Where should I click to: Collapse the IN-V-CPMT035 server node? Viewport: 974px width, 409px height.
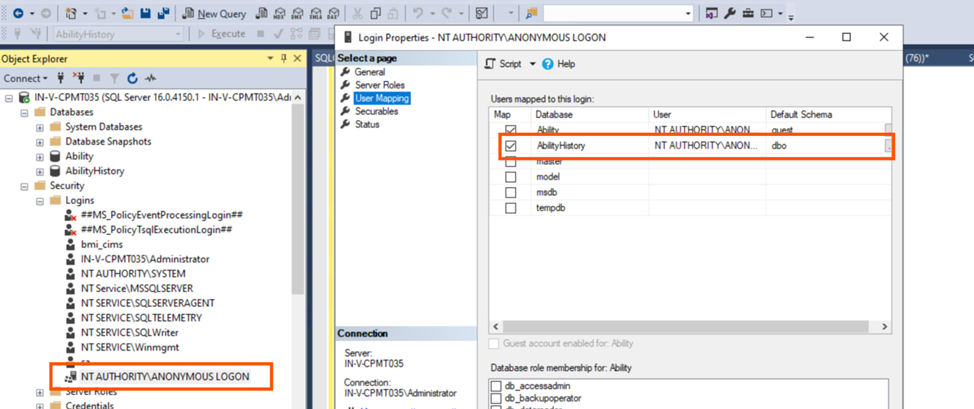tap(9, 98)
